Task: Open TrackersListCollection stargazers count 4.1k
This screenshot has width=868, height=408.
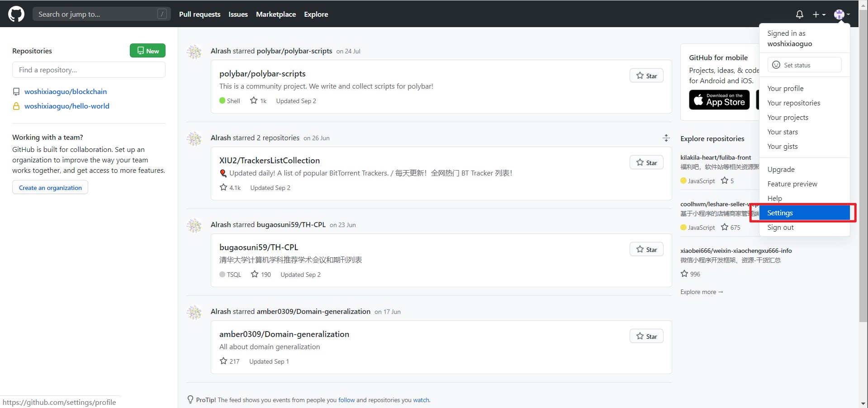Action: 230,188
